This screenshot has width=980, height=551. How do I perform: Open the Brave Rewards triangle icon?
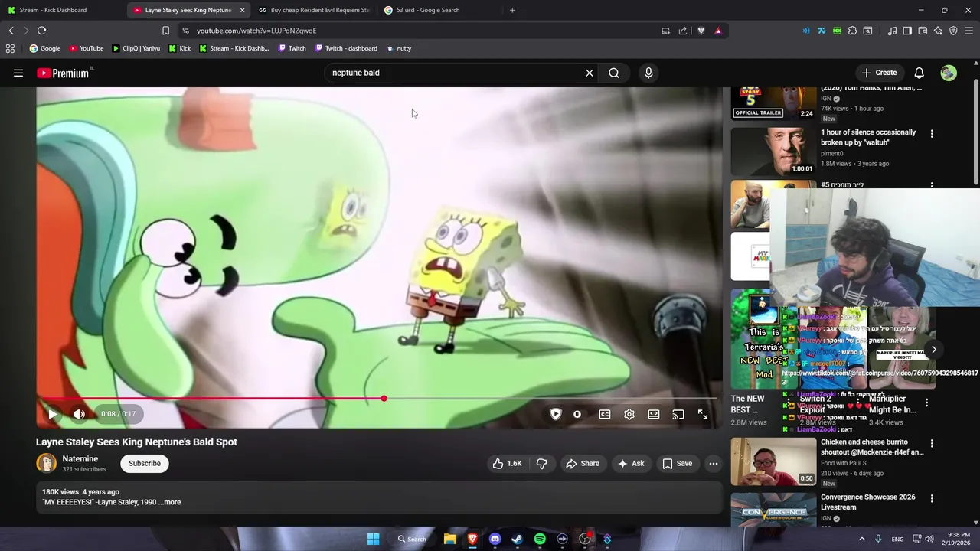(x=718, y=31)
